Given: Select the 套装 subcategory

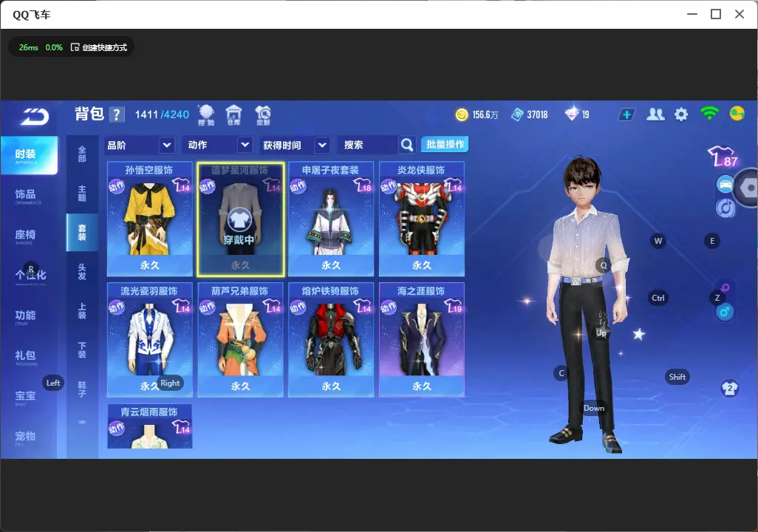Looking at the screenshot, I should 82,233.
